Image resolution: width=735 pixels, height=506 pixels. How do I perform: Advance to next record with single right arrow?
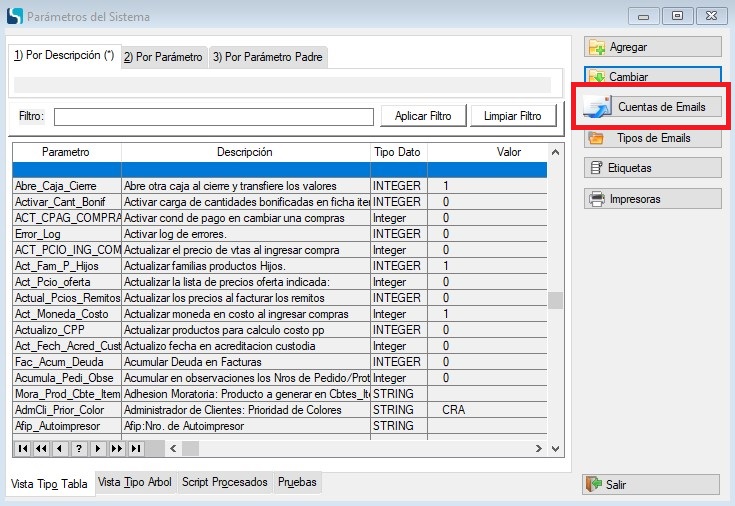tap(98, 448)
